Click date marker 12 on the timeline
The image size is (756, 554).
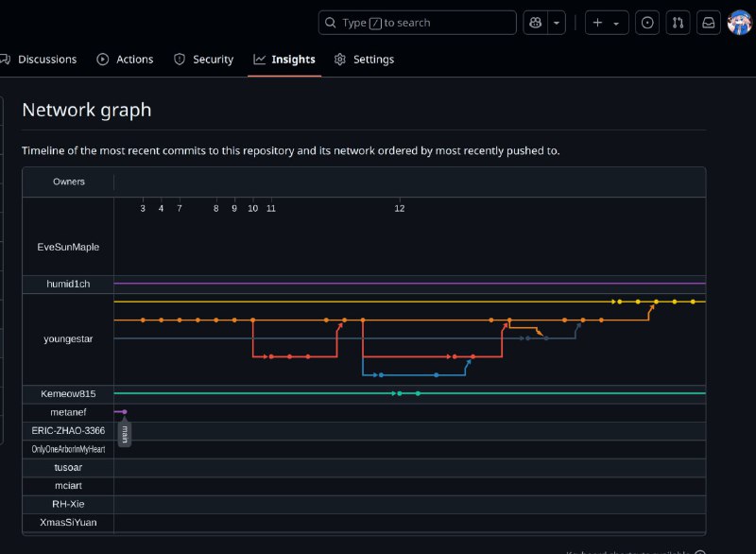point(399,208)
